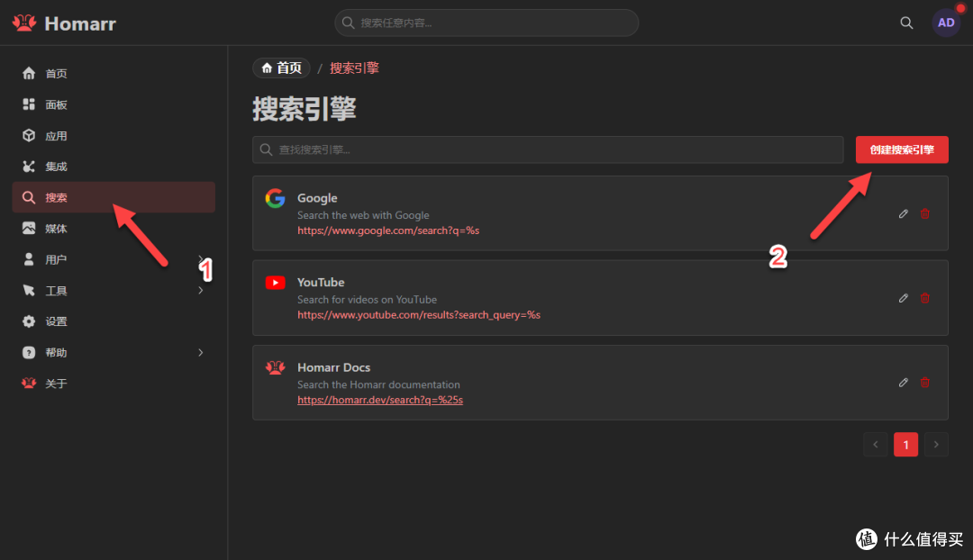973x560 pixels.
Task: Click the 用户 user silhouette icon
Action: [x=29, y=259]
